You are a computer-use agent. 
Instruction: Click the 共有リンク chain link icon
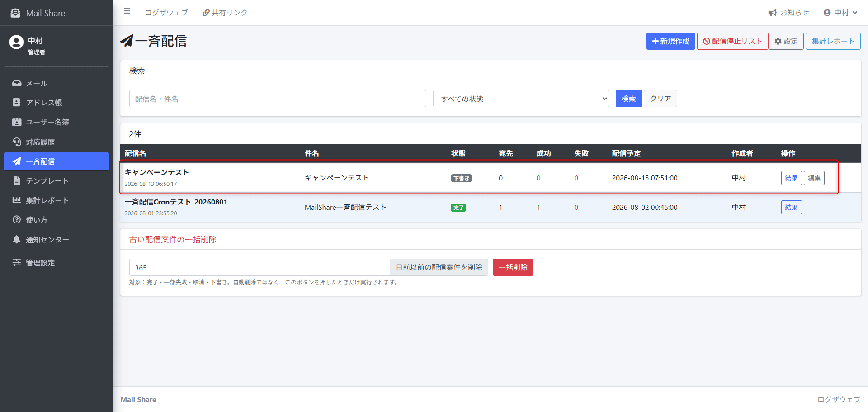[206, 13]
